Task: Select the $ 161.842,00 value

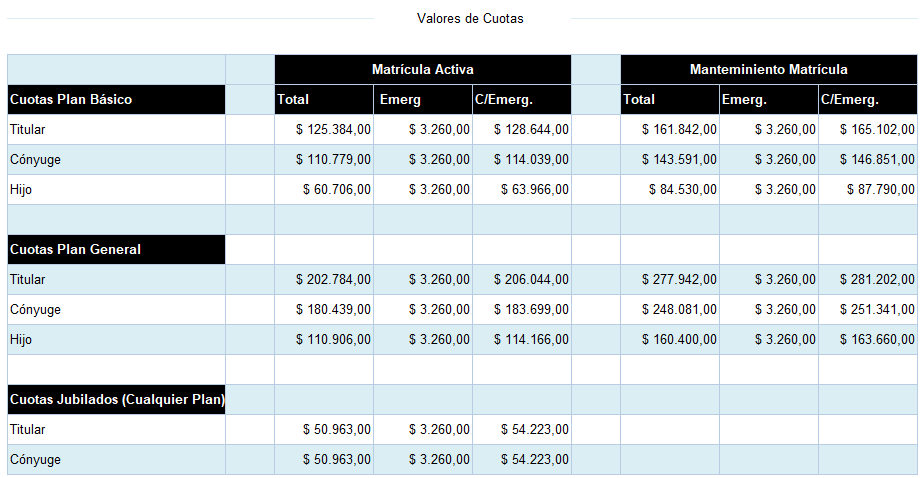Action: tap(679, 130)
